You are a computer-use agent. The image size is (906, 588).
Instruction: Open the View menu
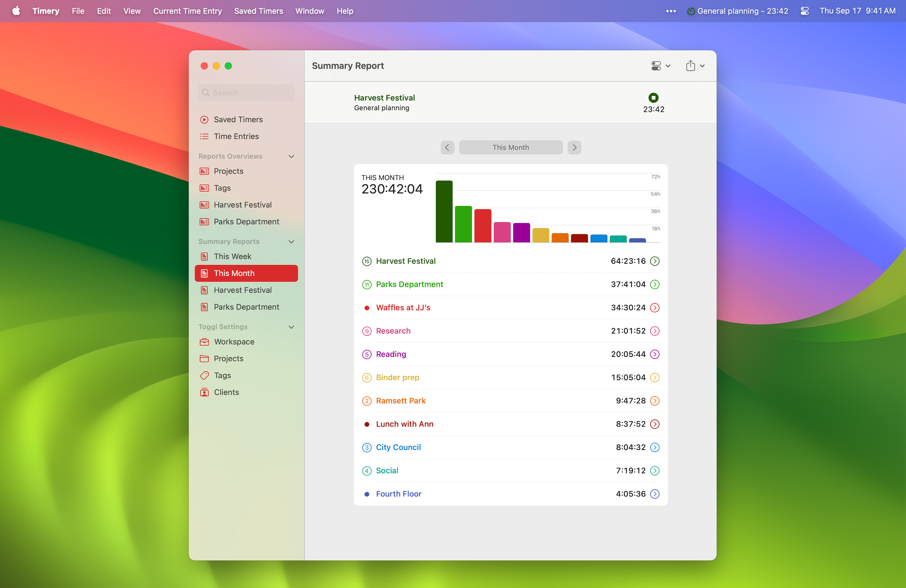132,11
